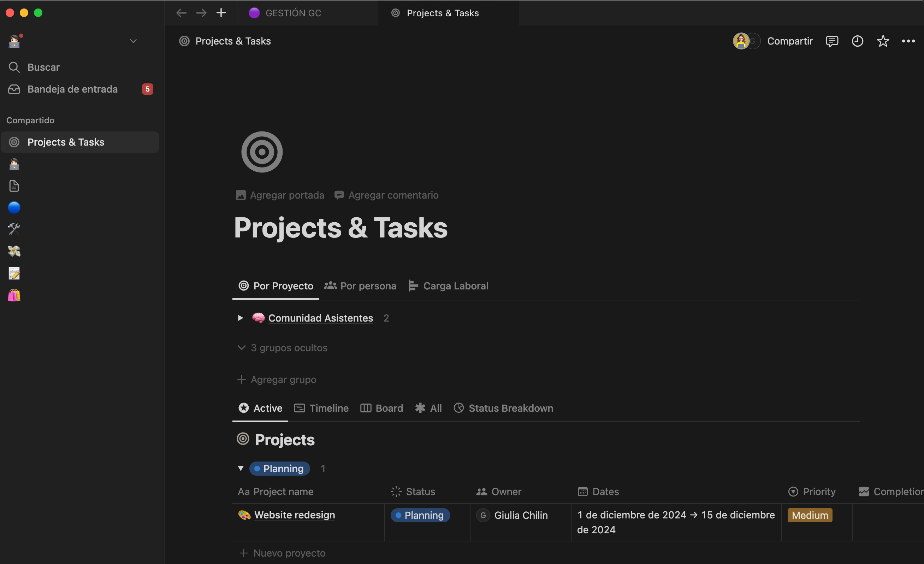Click Nuevo proyecto to add a row

coord(283,553)
